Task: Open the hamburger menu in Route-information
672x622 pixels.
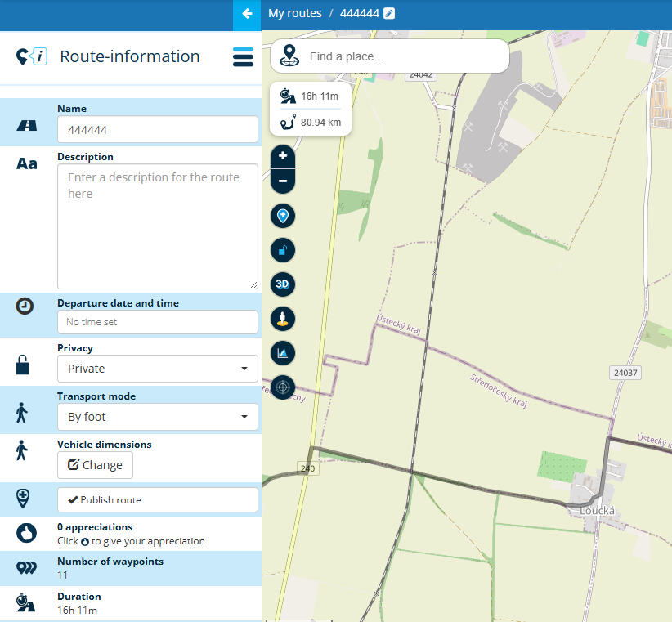Action: pyautogui.click(x=243, y=56)
